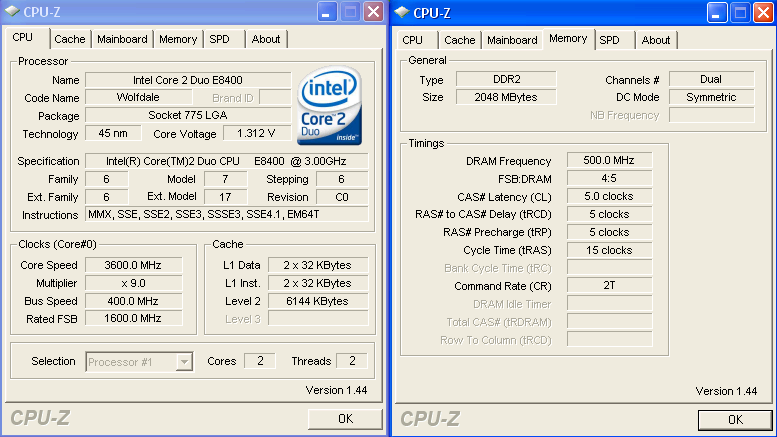This screenshot has height=437, width=777.
Task: Minimize the left CPU-Z window
Action: click(327, 12)
